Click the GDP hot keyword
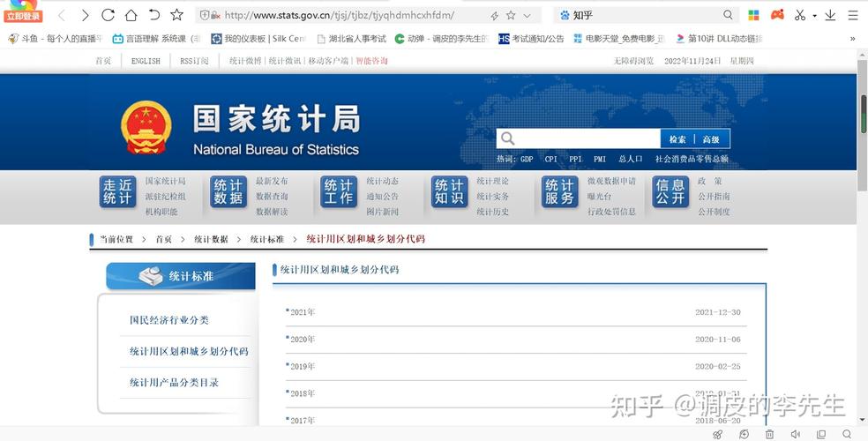This screenshot has width=868, height=441. 527,159
